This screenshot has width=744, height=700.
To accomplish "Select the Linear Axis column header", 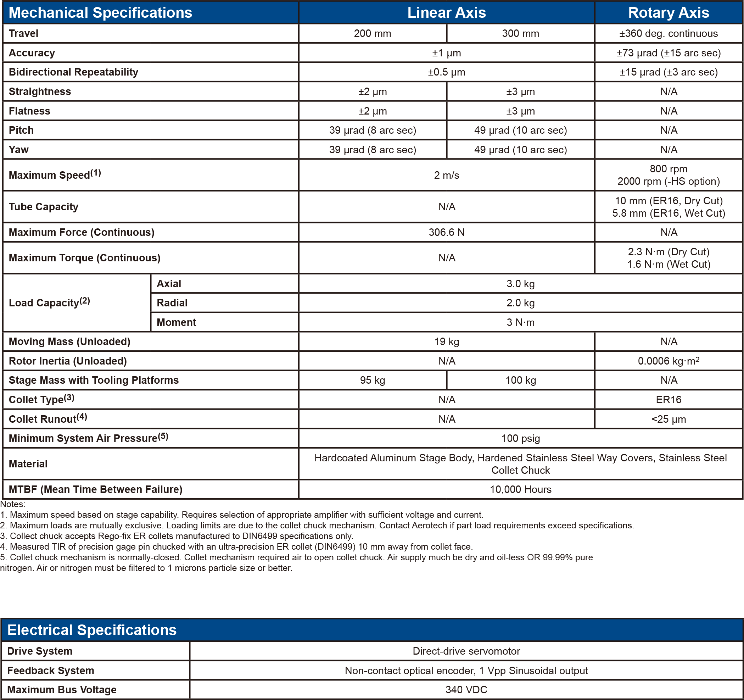I will tap(446, 13).
